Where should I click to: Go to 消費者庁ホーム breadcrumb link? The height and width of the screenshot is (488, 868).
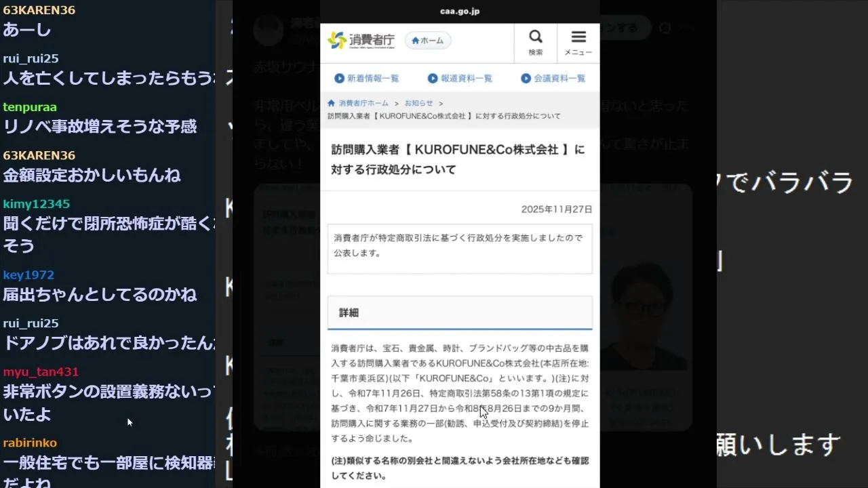363,103
